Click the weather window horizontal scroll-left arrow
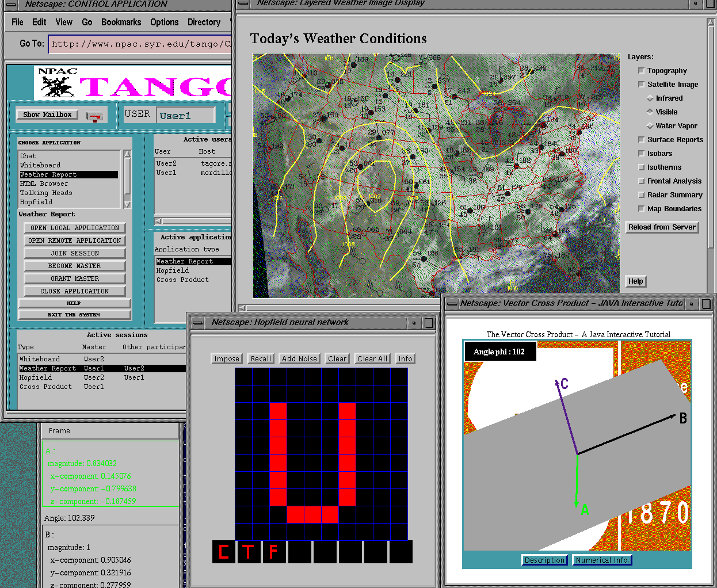Screen dimensions: 717x588 (x=242, y=308)
